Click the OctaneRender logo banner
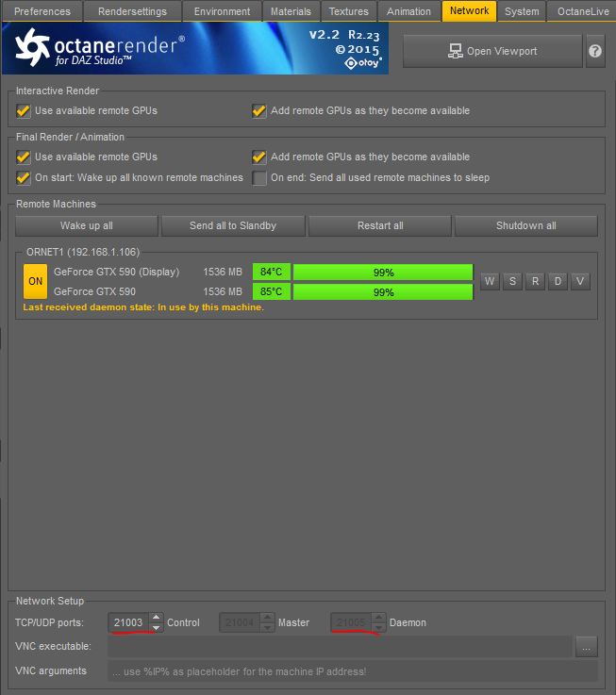The image size is (616, 695). tap(195, 48)
